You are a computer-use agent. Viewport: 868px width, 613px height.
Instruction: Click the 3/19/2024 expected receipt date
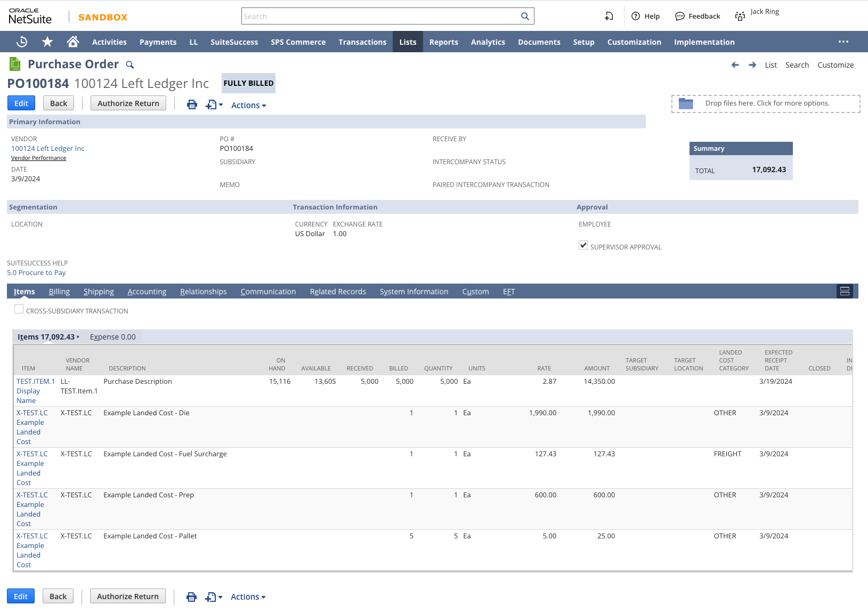click(776, 382)
